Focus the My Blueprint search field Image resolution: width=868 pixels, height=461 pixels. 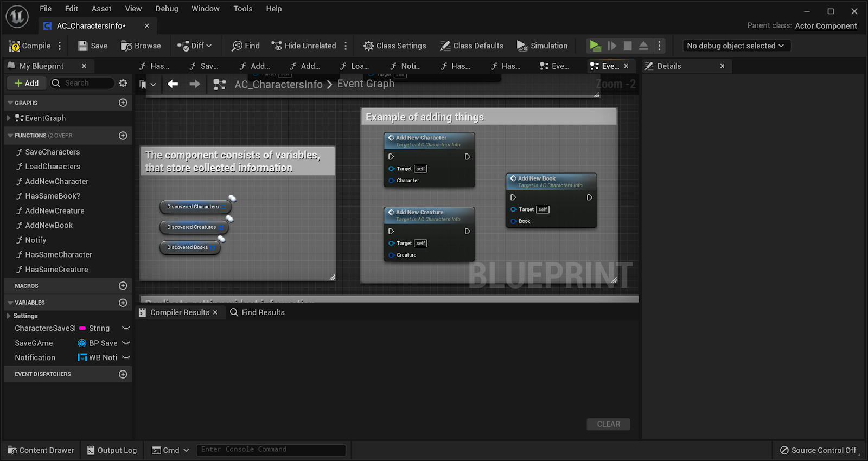(x=82, y=83)
